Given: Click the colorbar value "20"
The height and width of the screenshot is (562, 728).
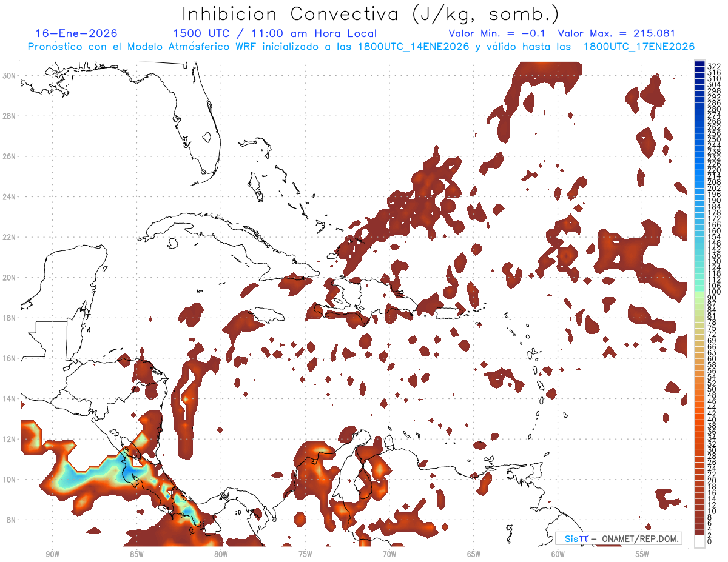Looking at the screenshot, I should (712, 480).
